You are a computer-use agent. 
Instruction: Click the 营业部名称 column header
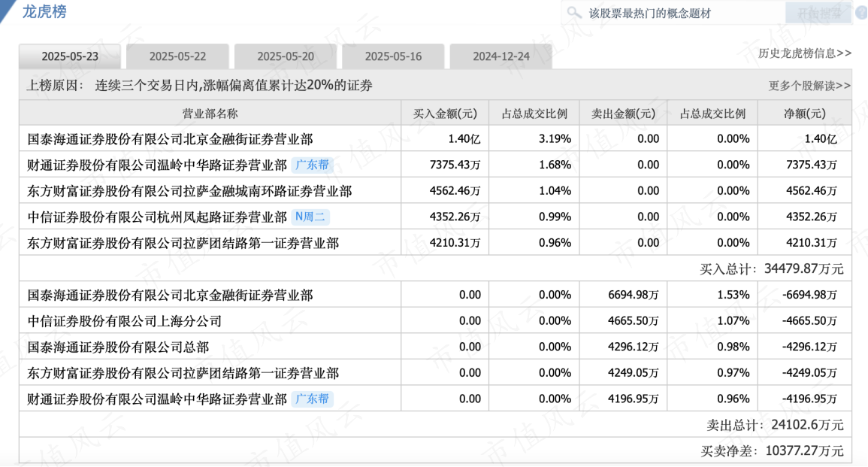click(210, 114)
